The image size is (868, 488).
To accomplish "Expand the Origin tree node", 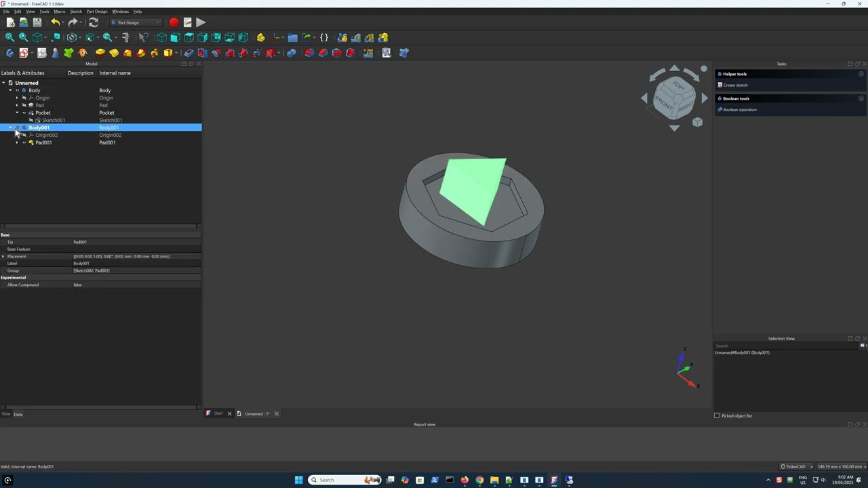I will [x=17, y=98].
